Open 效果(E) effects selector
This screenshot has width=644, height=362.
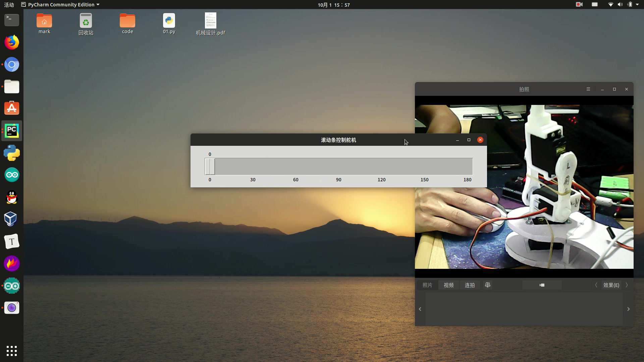pos(611,285)
